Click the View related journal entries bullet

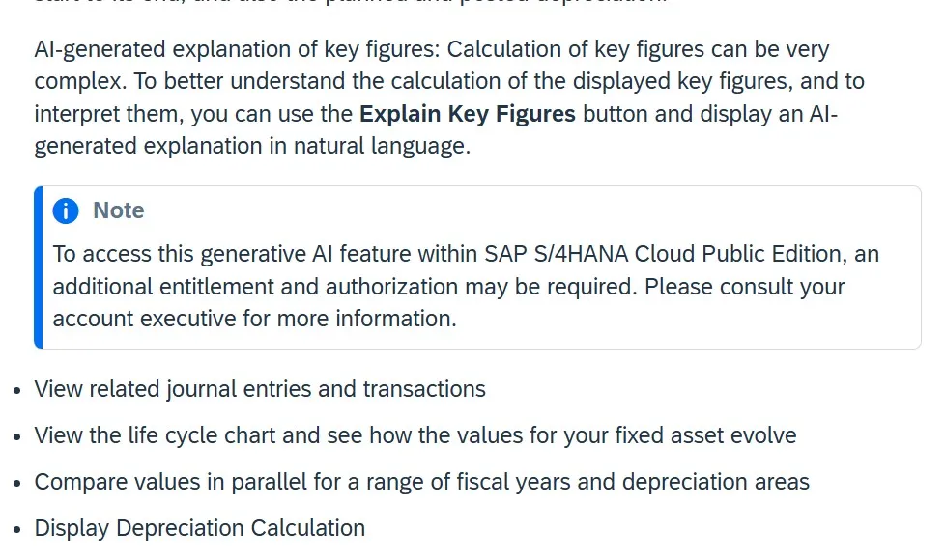pos(260,389)
